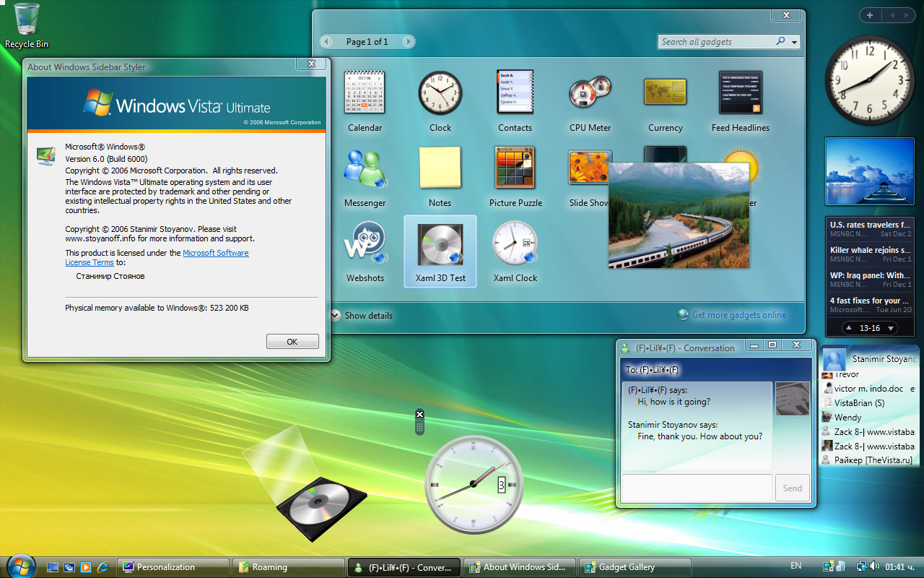Click the Microsoft Software License Terms link
The image size is (924, 578).
[x=215, y=254]
